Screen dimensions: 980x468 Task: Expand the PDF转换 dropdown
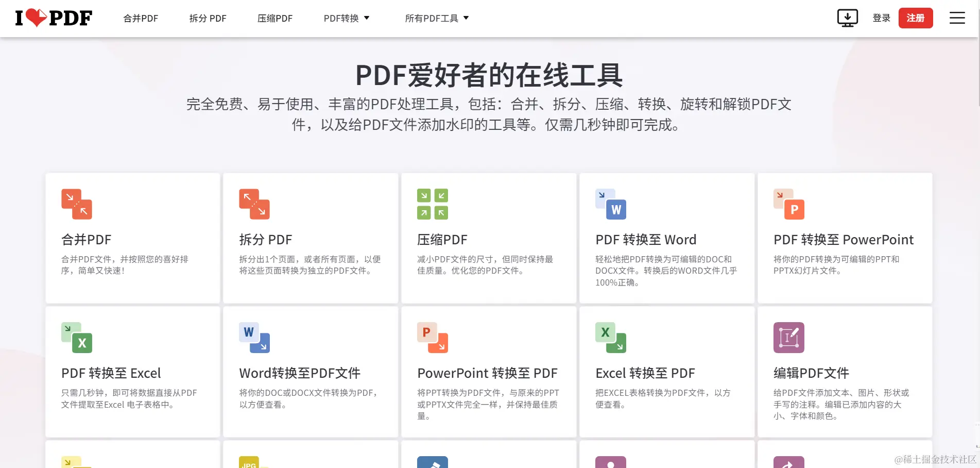click(x=347, y=18)
